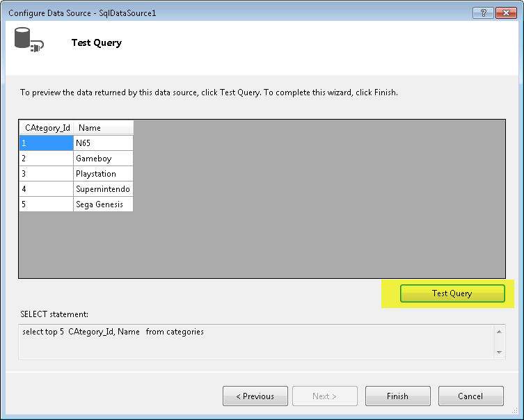This screenshot has height=420, width=524.
Task: Click the category ID cell showing 3
Action: coord(47,174)
